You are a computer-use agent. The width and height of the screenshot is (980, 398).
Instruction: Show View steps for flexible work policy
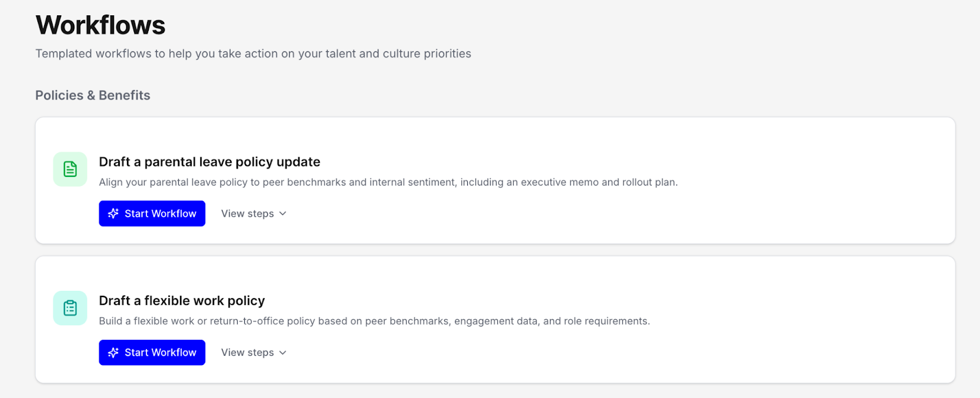pyautogui.click(x=247, y=353)
